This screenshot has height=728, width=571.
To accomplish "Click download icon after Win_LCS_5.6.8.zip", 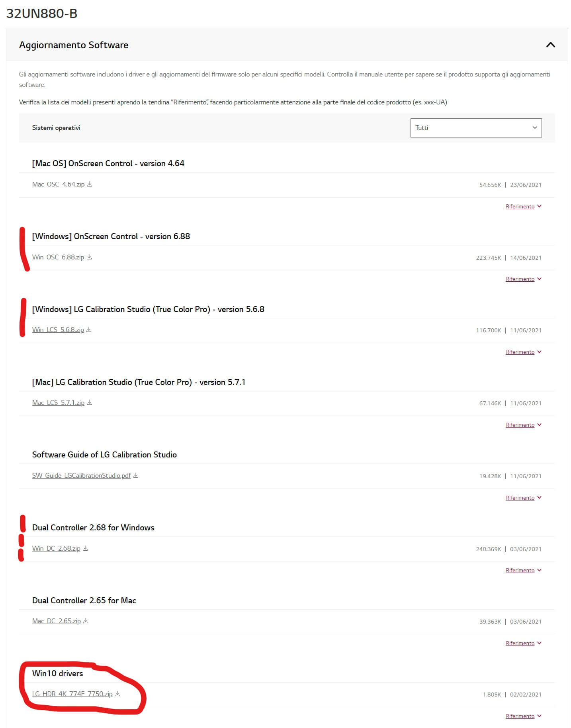I will pos(89,330).
